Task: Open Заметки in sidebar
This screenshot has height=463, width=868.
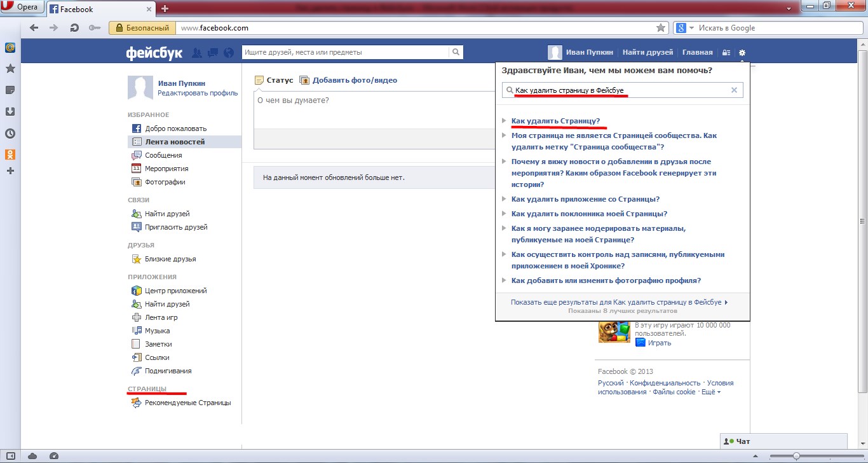Action: [x=151, y=344]
